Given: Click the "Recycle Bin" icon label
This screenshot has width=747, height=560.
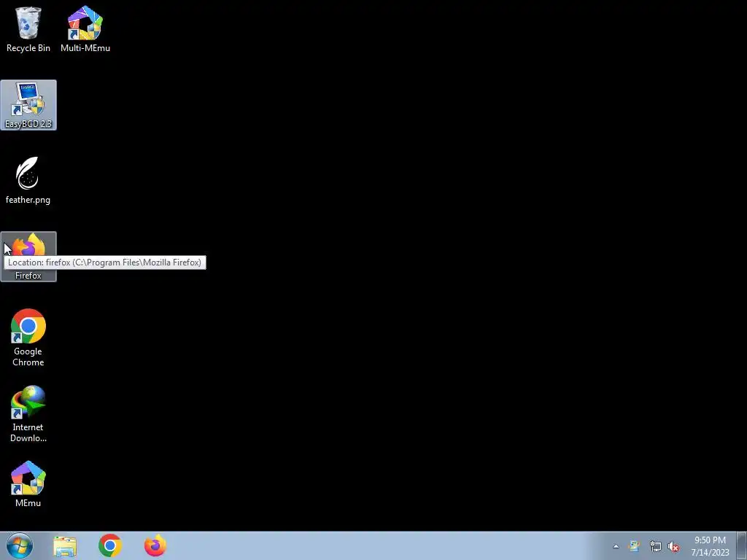Looking at the screenshot, I should [28, 48].
